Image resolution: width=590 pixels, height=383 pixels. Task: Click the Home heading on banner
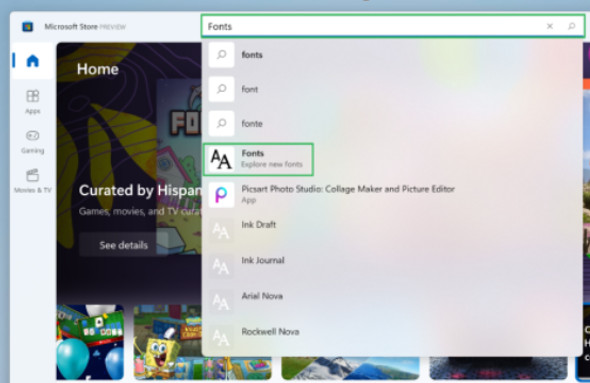pyautogui.click(x=98, y=69)
